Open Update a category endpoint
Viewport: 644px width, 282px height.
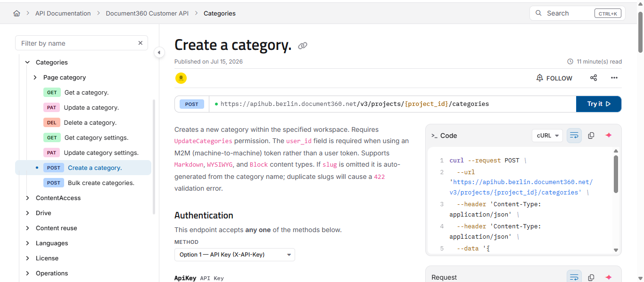click(x=91, y=107)
